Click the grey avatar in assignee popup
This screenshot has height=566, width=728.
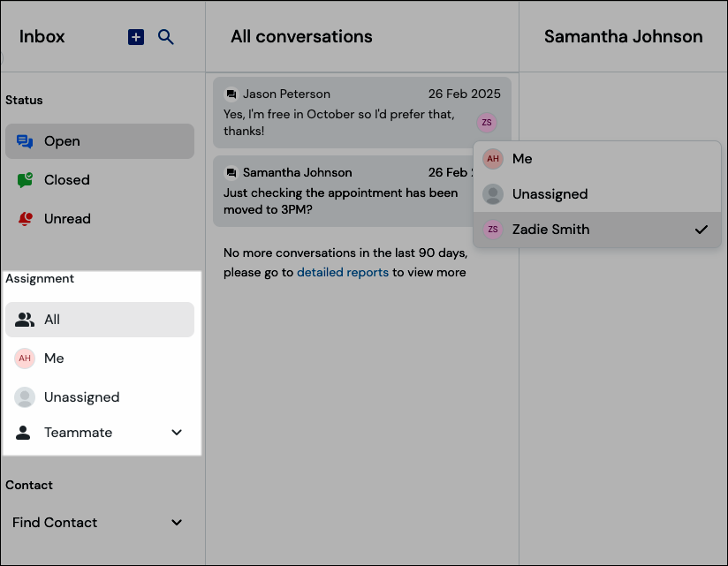[493, 194]
